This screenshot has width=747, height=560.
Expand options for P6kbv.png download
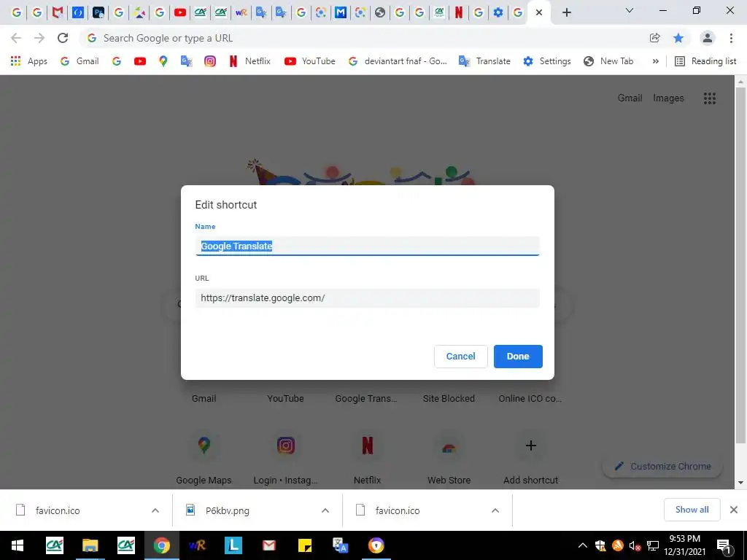tap(325, 510)
